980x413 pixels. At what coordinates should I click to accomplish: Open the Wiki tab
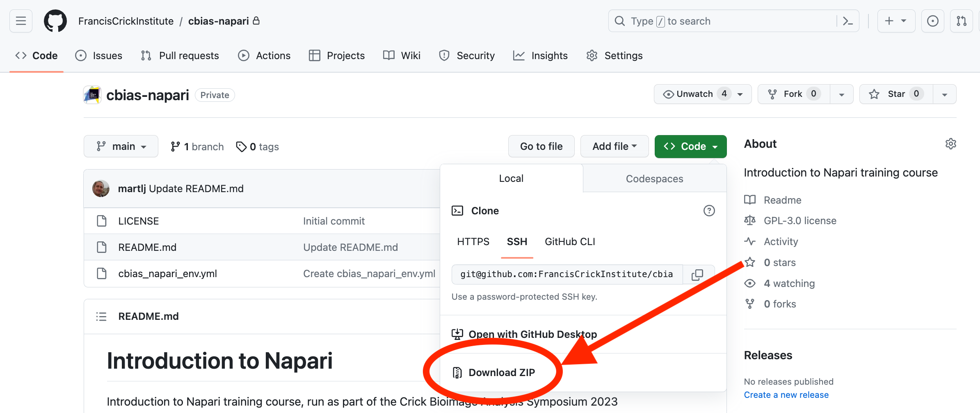pyautogui.click(x=402, y=55)
